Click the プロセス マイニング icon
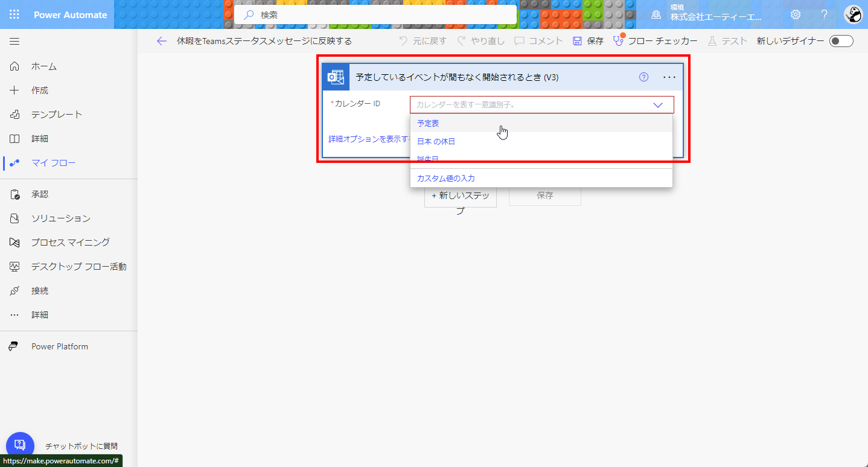 15,243
